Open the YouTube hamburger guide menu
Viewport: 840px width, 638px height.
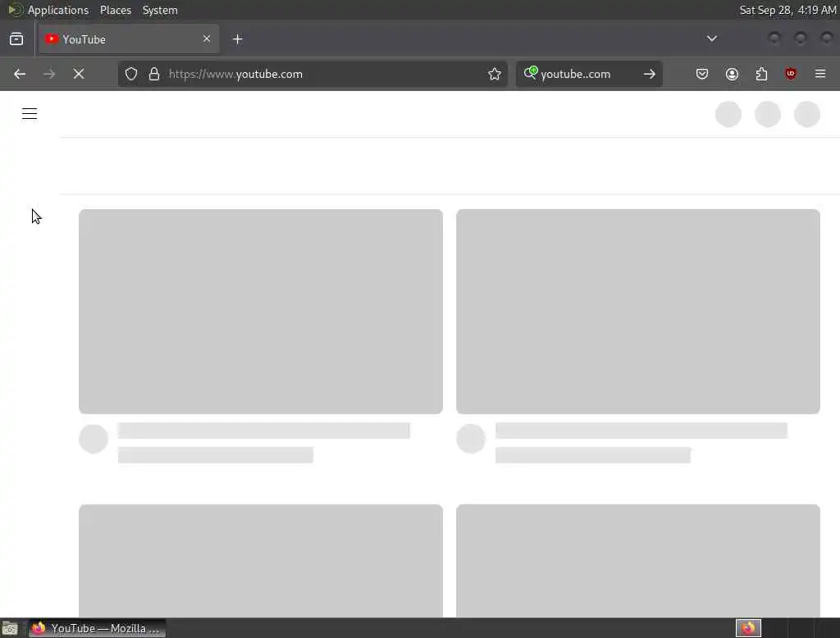point(30,113)
